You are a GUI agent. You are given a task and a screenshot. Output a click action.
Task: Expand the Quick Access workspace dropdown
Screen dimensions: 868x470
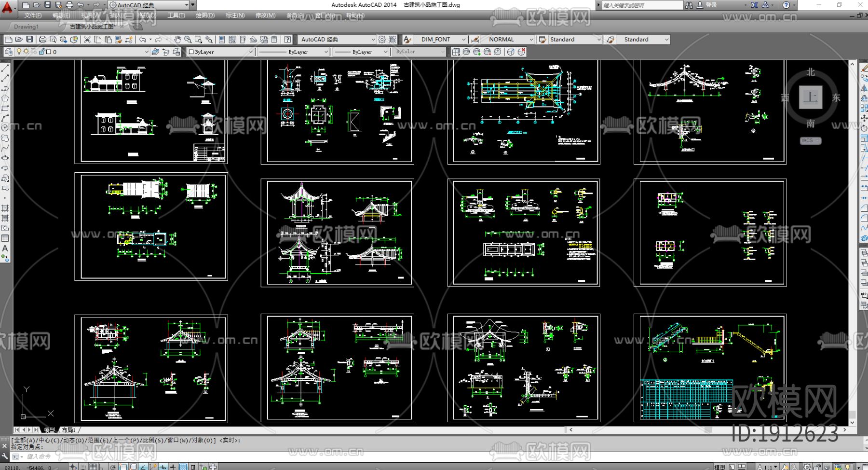coord(187,5)
